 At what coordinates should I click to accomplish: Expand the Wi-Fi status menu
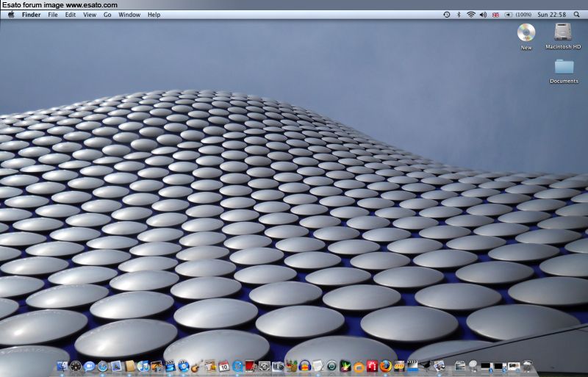[x=470, y=15]
